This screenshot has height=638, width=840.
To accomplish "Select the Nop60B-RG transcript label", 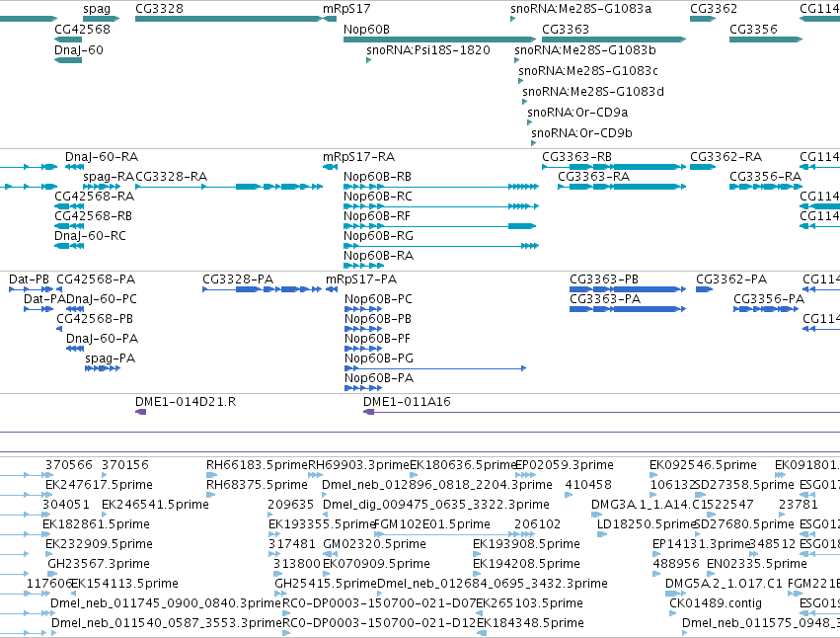I will coord(378,236).
